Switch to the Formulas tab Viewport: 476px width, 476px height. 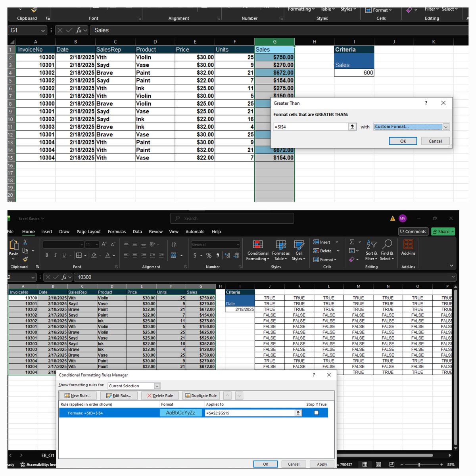click(x=117, y=232)
